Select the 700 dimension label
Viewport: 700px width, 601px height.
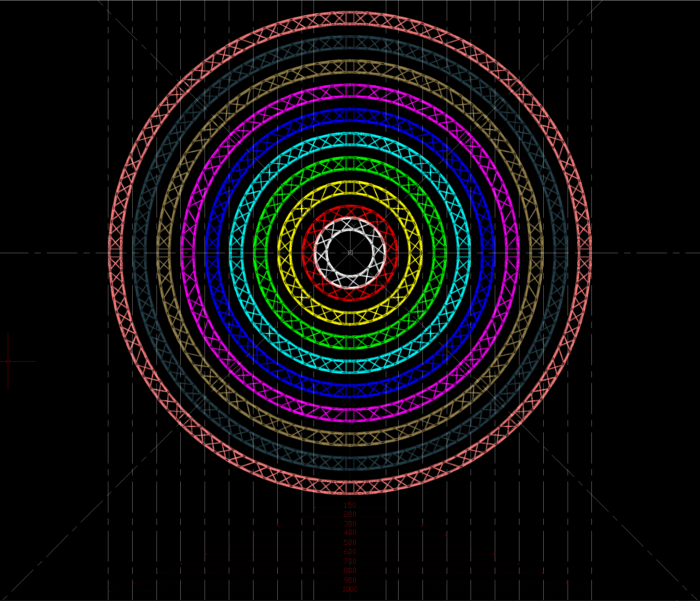pos(350,561)
